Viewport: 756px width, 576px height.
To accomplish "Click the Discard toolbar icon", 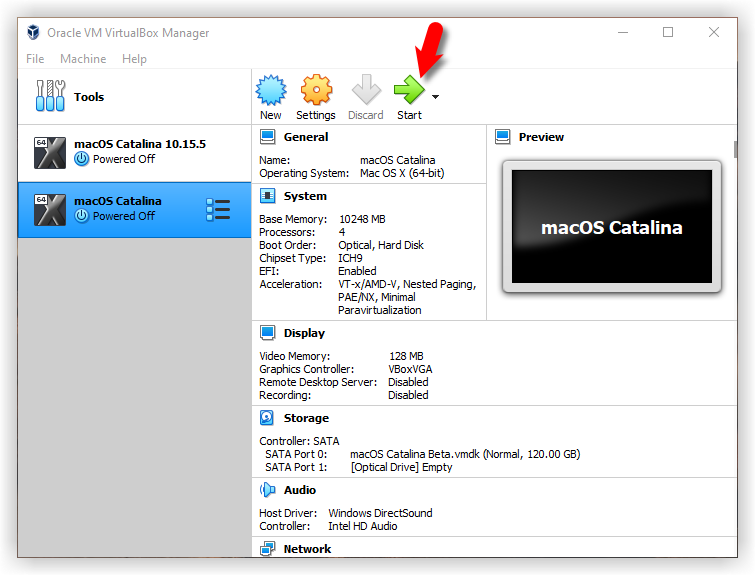I will (x=366, y=91).
